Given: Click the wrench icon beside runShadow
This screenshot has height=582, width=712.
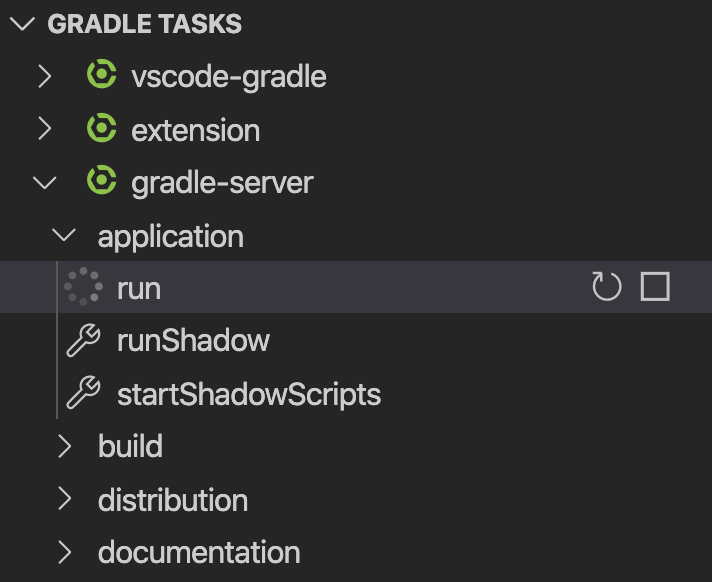Looking at the screenshot, I should [83, 340].
